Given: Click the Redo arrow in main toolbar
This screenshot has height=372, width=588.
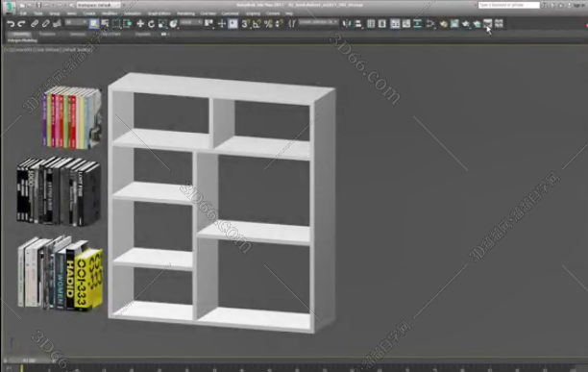Looking at the screenshot, I should 22,24.
